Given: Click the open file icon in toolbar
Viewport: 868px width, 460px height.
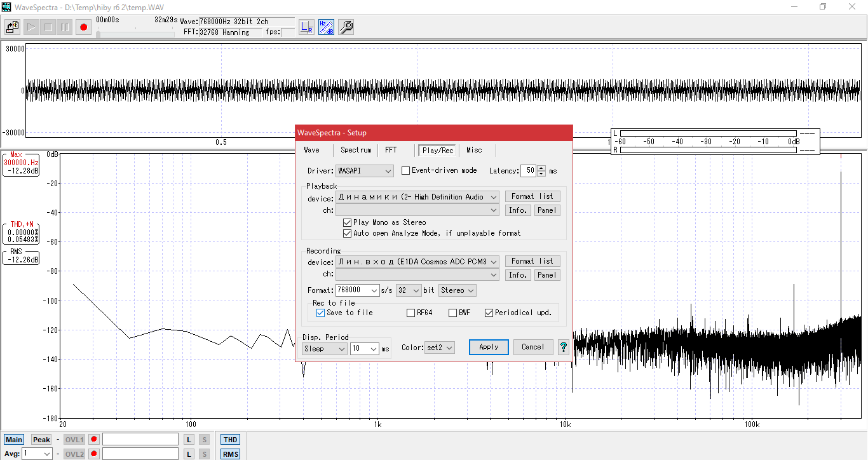Looking at the screenshot, I should click(12, 27).
